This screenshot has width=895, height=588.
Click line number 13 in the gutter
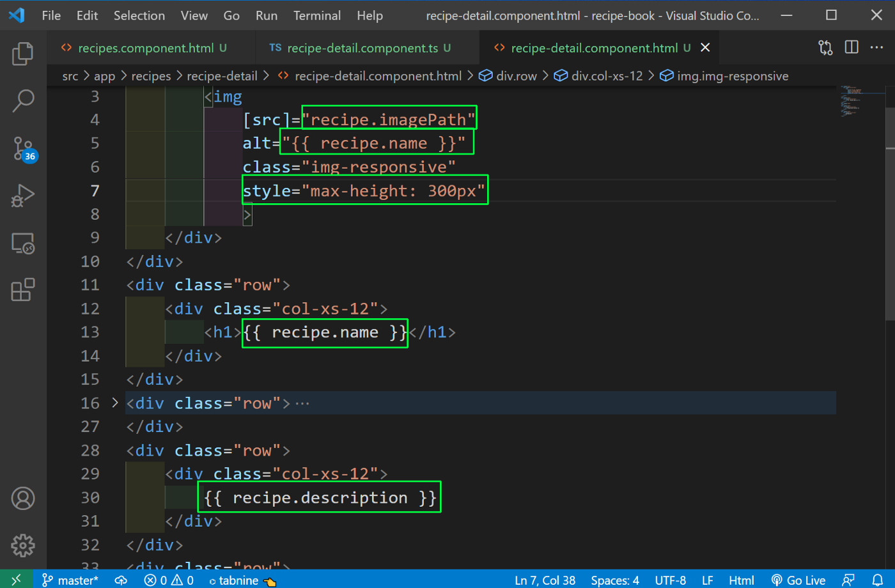(x=90, y=332)
